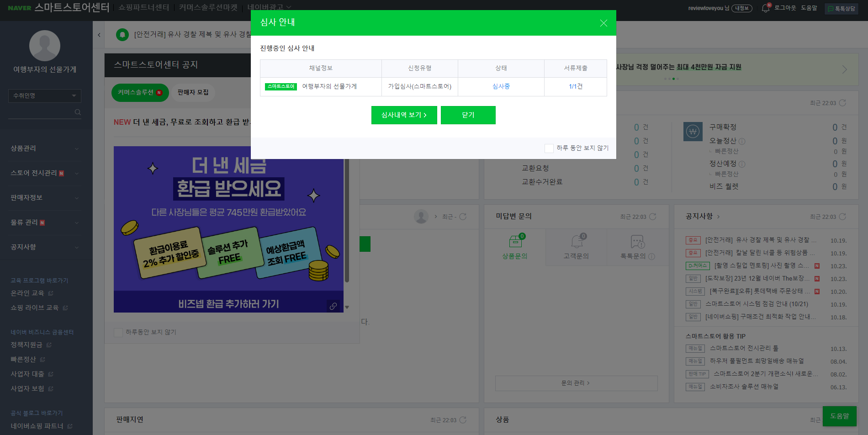Expand 공지사항 sidebar menu
868x435 pixels.
[x=45, y=247]
